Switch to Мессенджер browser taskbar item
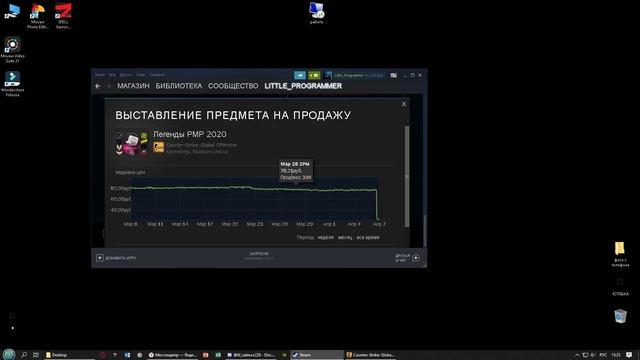 [173, 355]
